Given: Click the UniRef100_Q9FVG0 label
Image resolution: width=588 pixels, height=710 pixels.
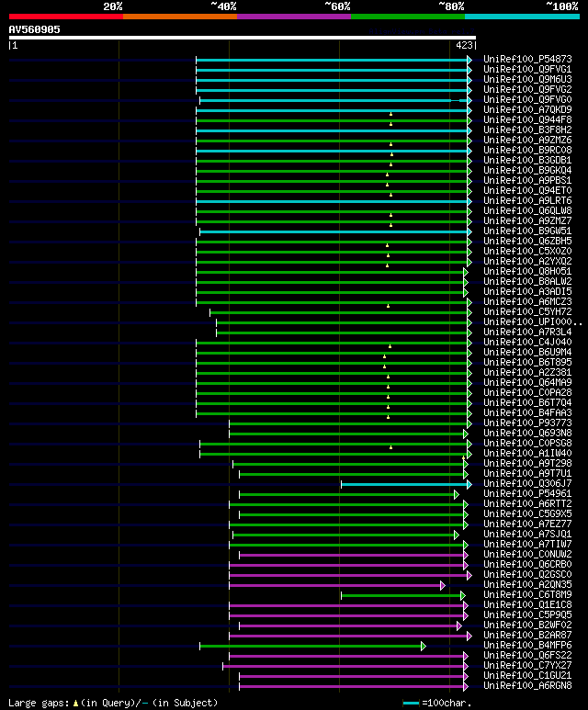Looking at the screenshot, I should tap(527, 99).
